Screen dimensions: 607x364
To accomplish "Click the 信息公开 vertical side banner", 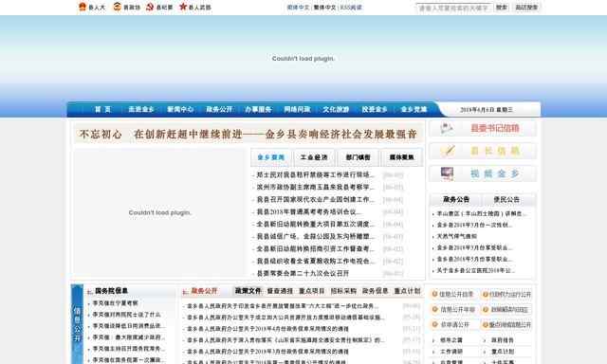I will pos(77,324).
